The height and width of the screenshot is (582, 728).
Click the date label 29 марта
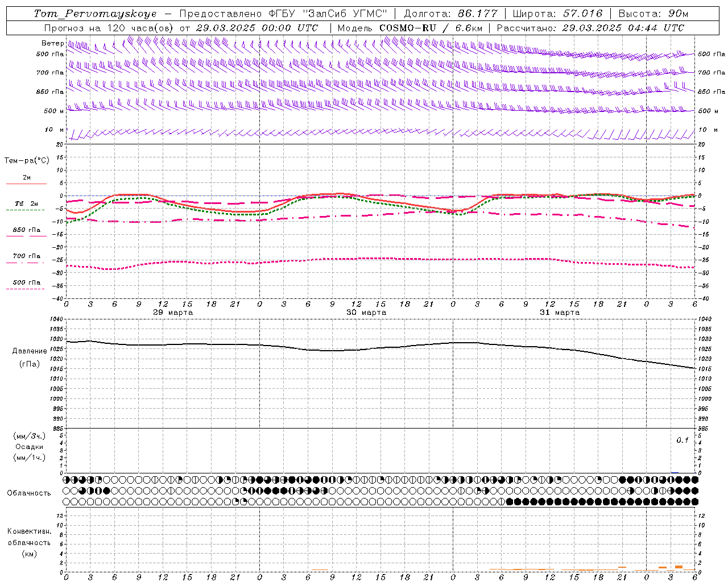pos(173,313)
